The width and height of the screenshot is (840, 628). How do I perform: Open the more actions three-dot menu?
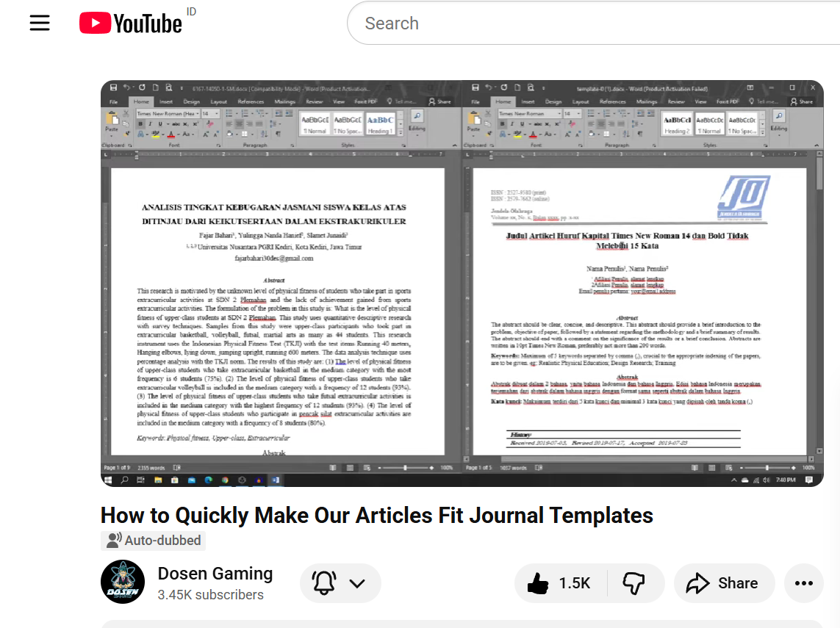803,583
